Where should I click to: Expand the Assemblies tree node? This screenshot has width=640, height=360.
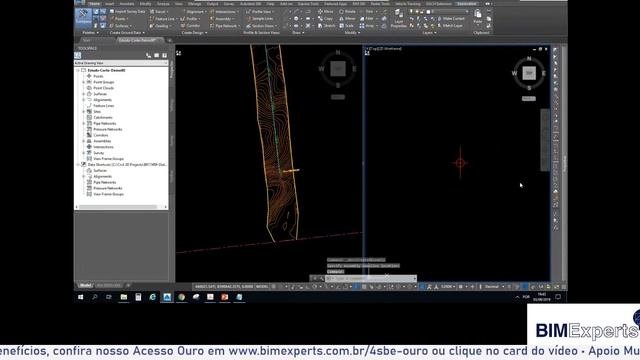(x=84, y=141)
